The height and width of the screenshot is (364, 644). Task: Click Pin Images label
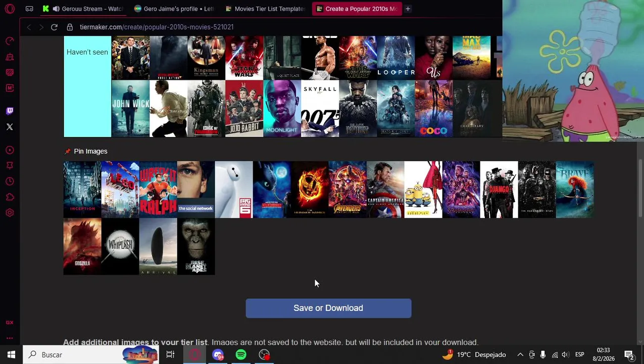(90, 151)
